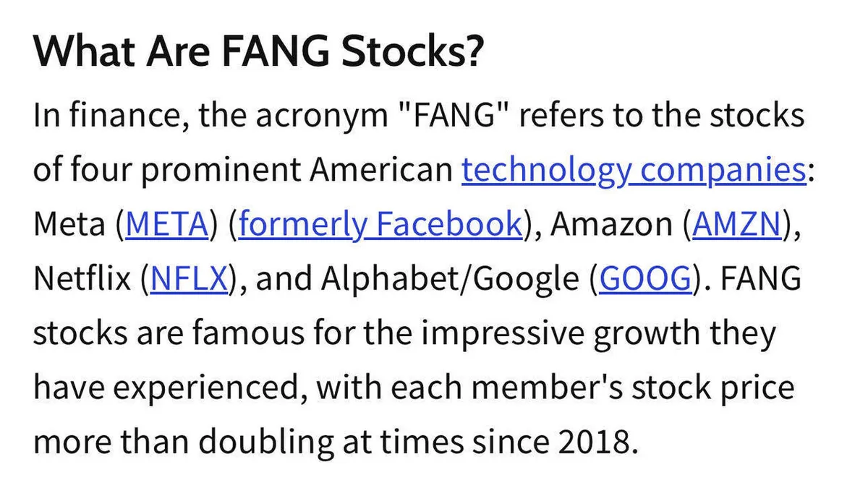The height and width of the screenshot is (501, 868).
Task: Click the AMZN ticker link
Action: coord(737,225)
